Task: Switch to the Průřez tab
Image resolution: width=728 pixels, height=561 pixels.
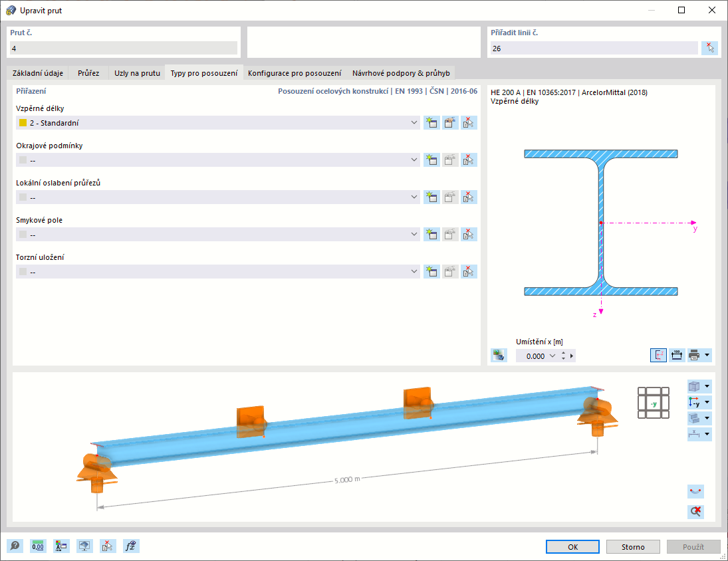Action: click(88, 73)
